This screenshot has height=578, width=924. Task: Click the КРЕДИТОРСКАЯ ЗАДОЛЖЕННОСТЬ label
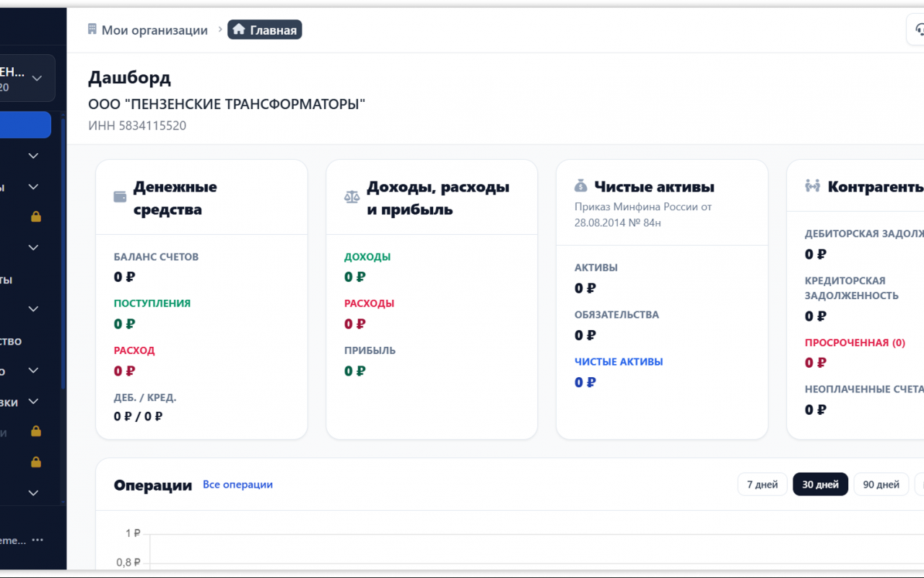coord(852,288)
